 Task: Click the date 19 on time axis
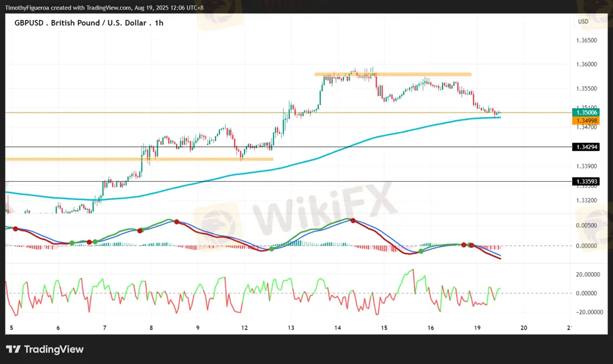477,328
